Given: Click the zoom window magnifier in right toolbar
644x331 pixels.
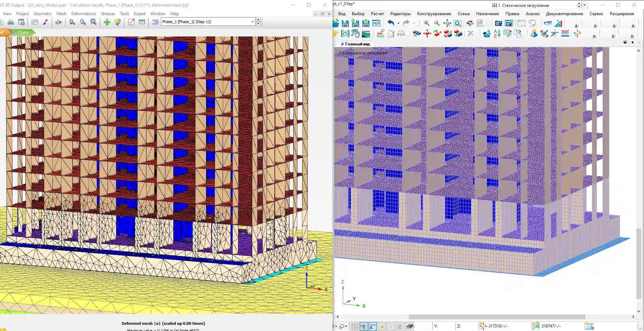Looking at the screenshot, I should pyautogui.click(x=458, y=23).
